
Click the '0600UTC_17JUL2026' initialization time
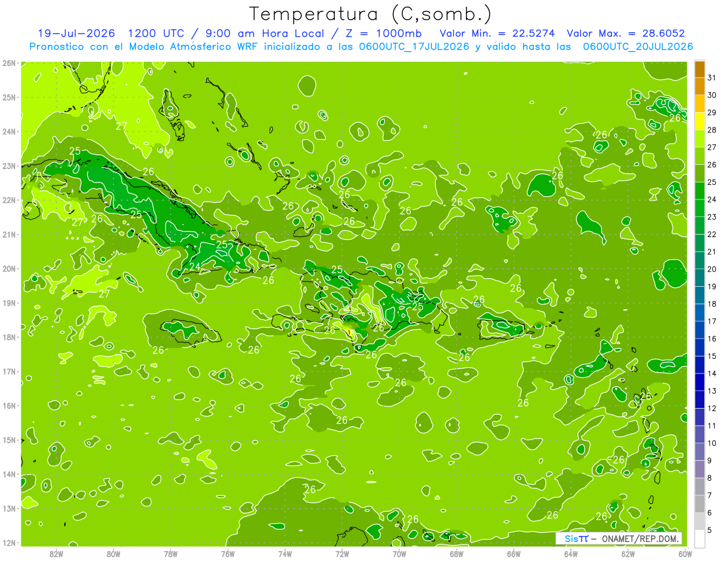[414, 47]
